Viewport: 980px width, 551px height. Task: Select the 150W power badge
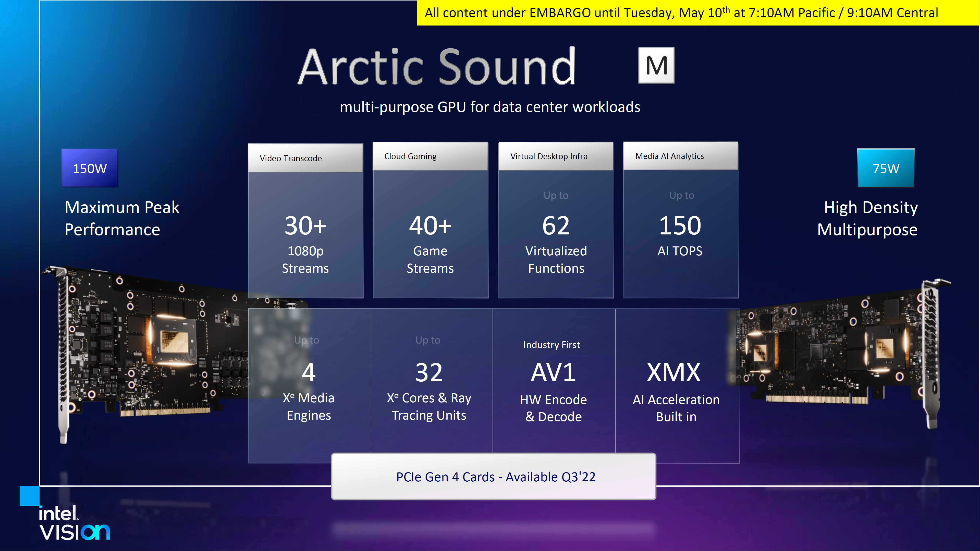pyautogui.click(x=90, y=168)
